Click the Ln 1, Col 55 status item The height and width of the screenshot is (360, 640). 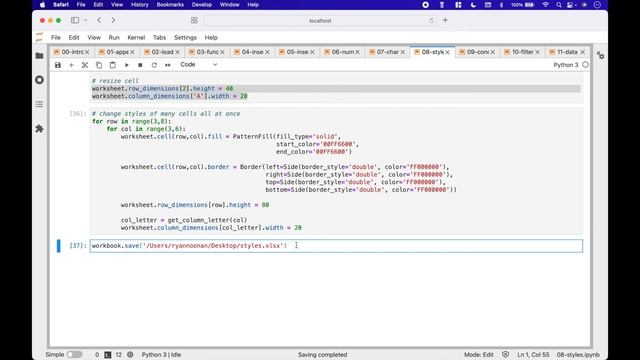533,355
